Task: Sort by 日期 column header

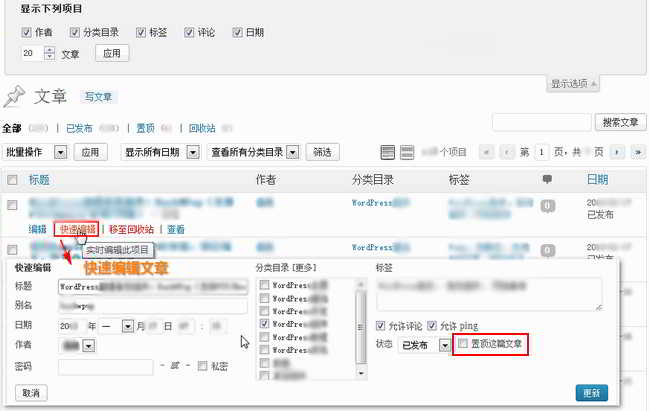Action: point(597,180)
